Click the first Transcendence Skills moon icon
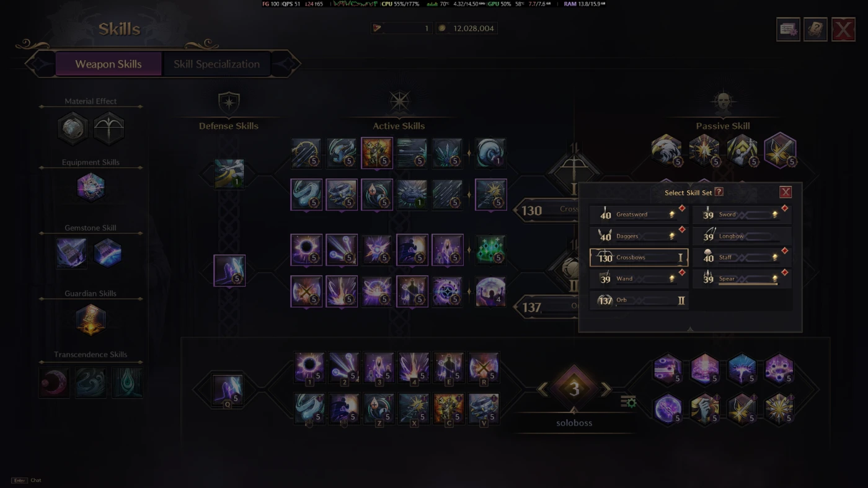 click(x=54, y=383)
